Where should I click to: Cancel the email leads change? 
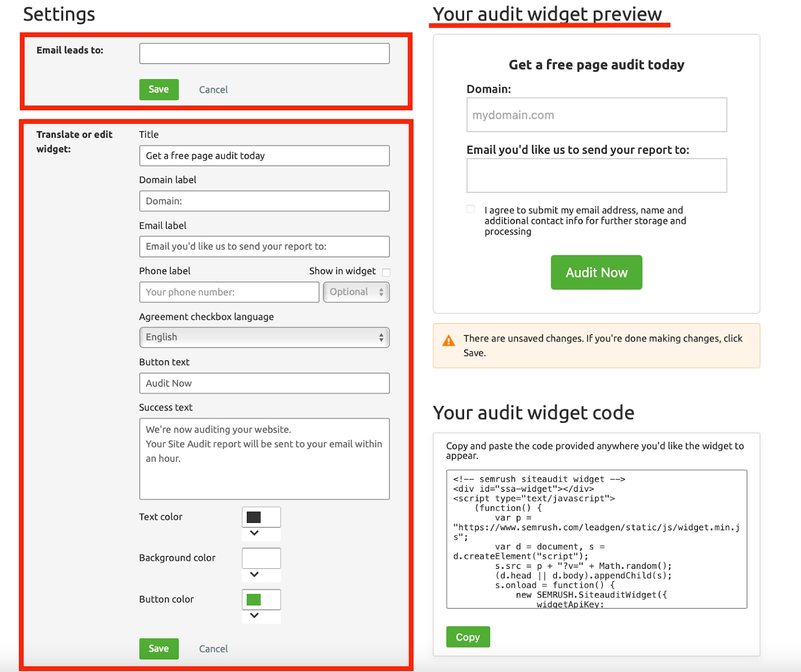click(x=213, y=90)
